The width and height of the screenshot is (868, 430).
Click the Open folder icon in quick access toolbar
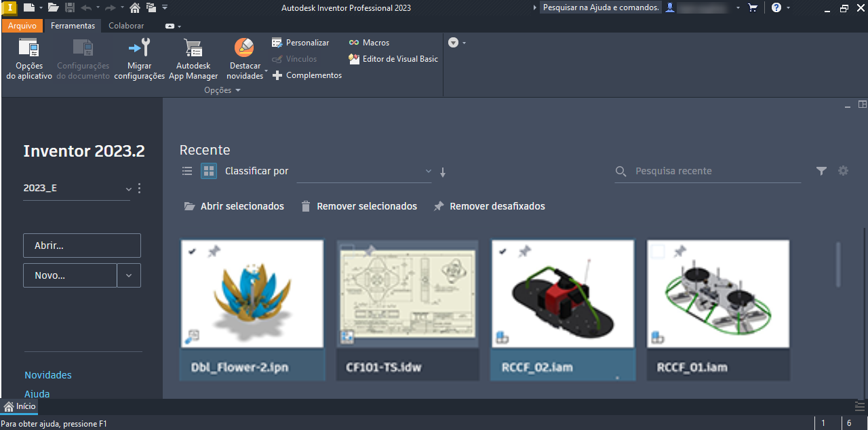[x=53, y=8]
